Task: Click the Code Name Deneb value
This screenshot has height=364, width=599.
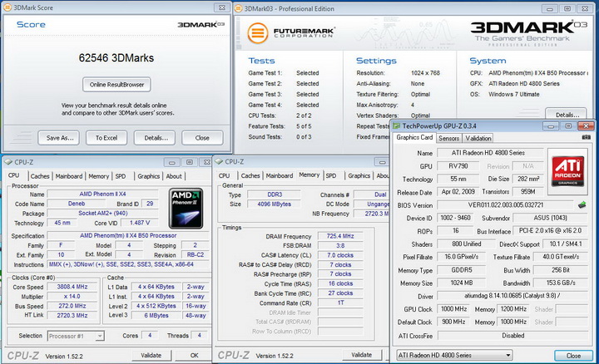Action: tap(77, 204)
